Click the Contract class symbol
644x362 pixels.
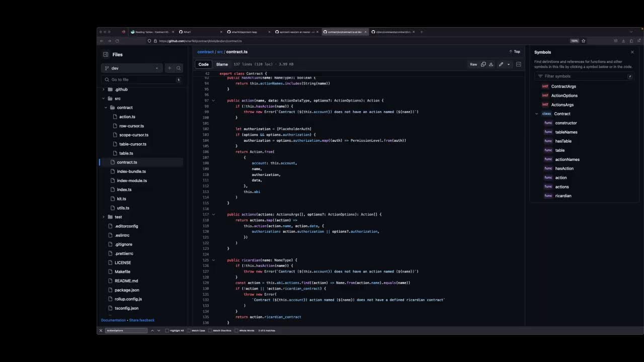coord(562,114)
